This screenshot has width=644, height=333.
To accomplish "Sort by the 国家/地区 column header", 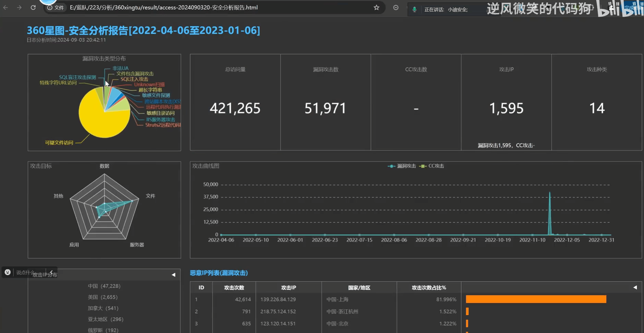I will (x=359, y=288).
